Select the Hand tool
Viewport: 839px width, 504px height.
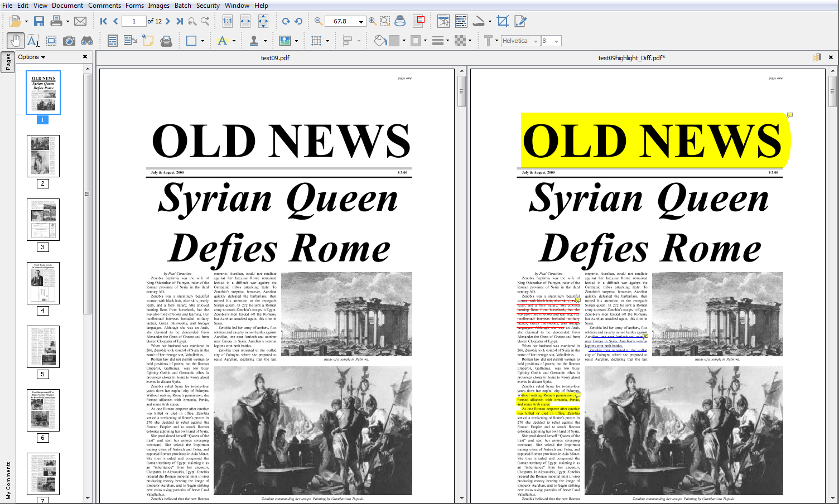16,40
